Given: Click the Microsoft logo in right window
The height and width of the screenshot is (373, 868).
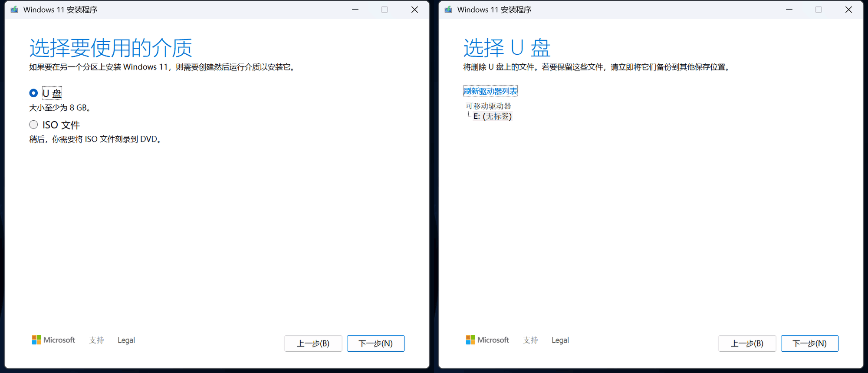Looking at the screenshot, I should tap(487, 340).
